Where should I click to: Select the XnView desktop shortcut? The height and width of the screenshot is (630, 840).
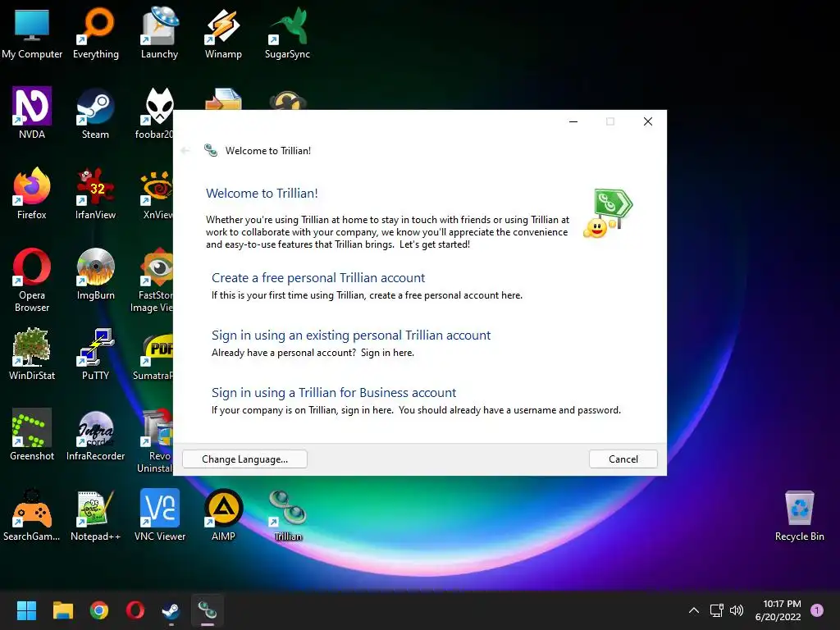[157, 194]
